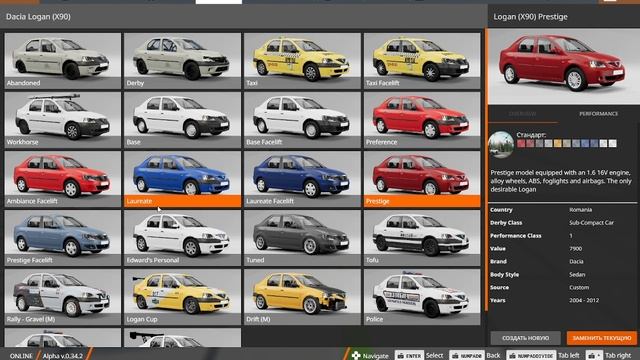Screen dimensions: 640x360
Task: Click the Value field showing 7900
Action: point(576,249)
